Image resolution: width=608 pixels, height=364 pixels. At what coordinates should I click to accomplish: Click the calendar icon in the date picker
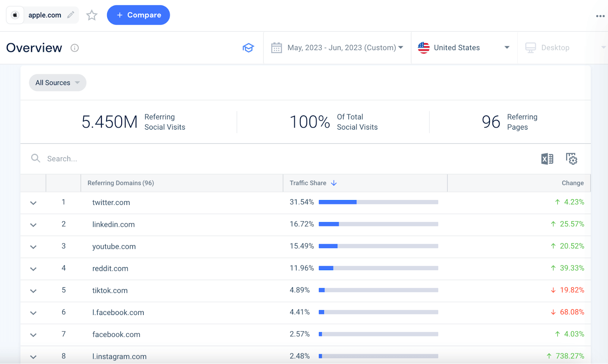[x=276, y=48]
